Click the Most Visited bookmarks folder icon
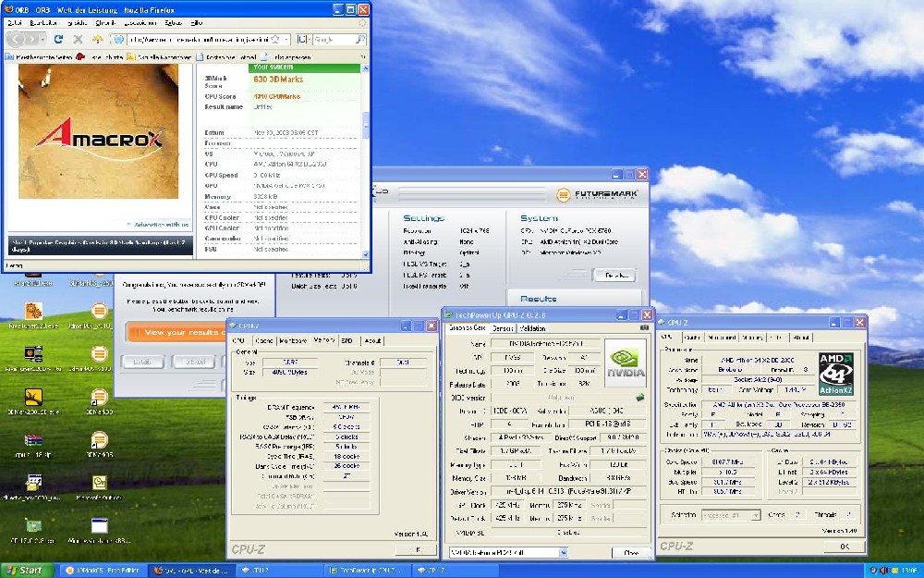 [9, 57]
